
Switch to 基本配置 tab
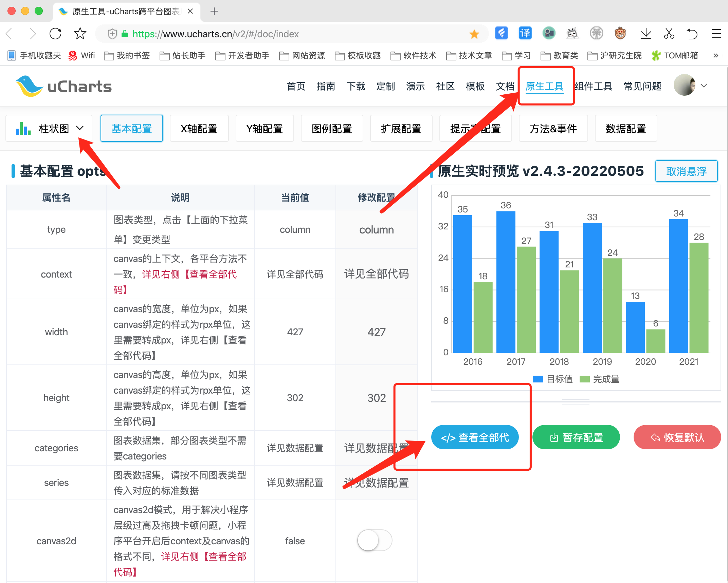tap(132, 129)
